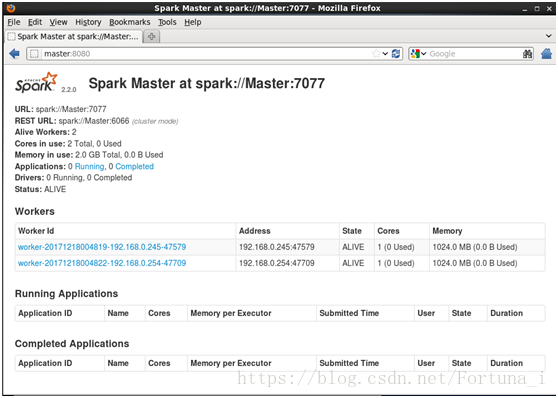Open the File menu
The image size is (558, 398).
click(x=14, y=22)
